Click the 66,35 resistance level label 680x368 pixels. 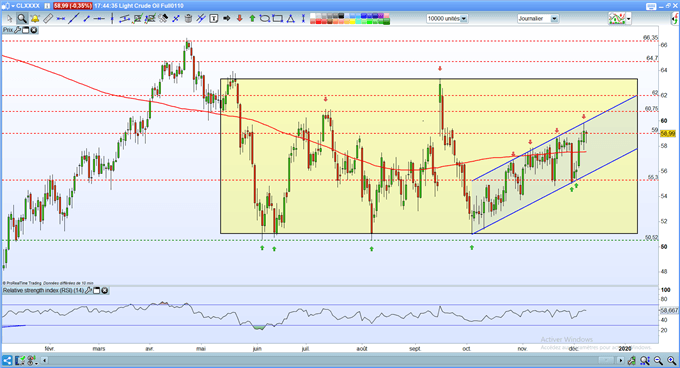(x=650, y=38)
